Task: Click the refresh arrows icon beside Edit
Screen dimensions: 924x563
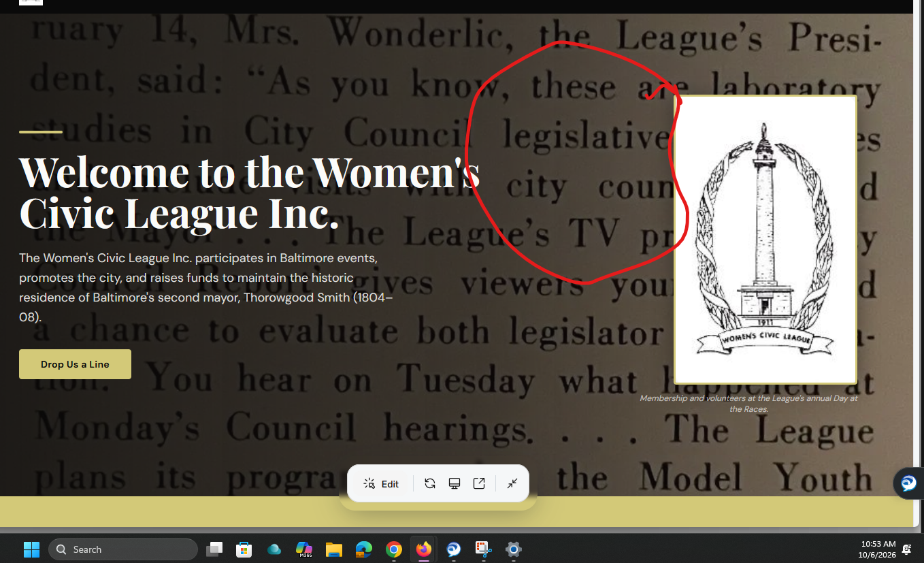Action: click(x=430, y=483)
